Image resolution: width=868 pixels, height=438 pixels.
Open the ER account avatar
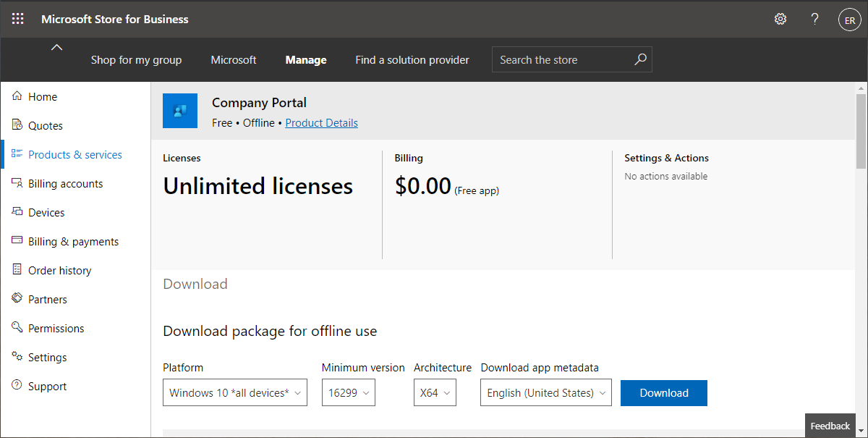pyautogui.click(x=849, y=20)
